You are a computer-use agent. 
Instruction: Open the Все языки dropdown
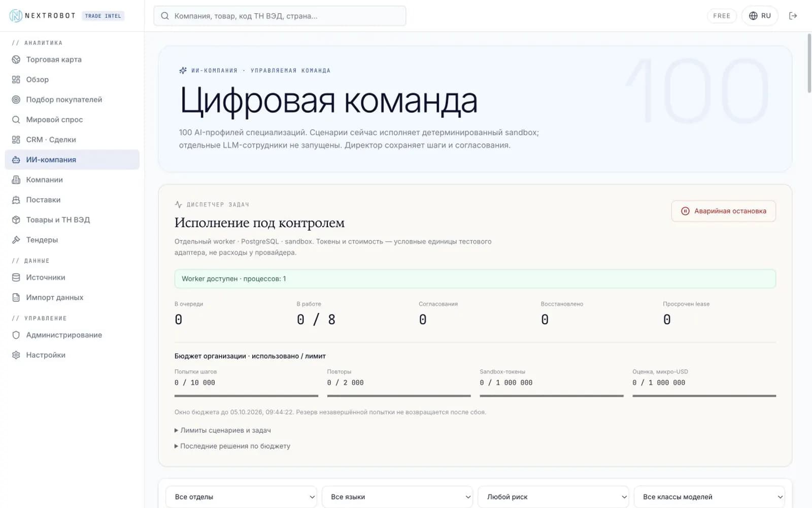tap(397, 497)
